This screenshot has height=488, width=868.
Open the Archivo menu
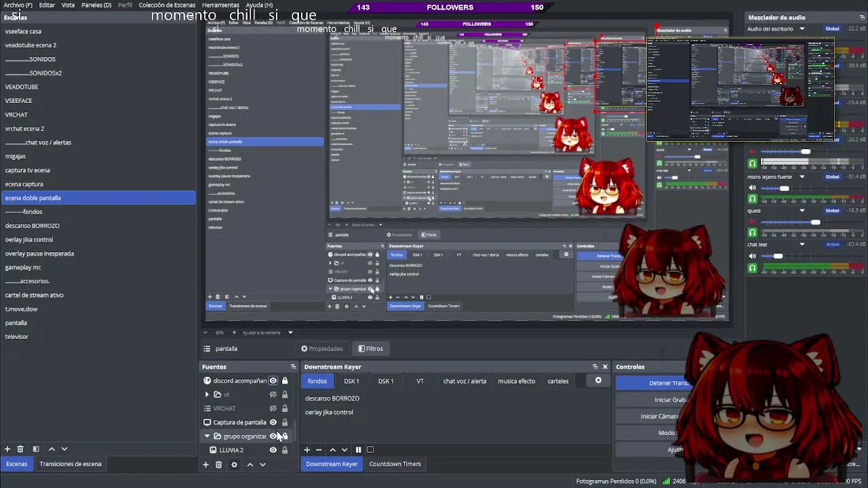point(18,5)
